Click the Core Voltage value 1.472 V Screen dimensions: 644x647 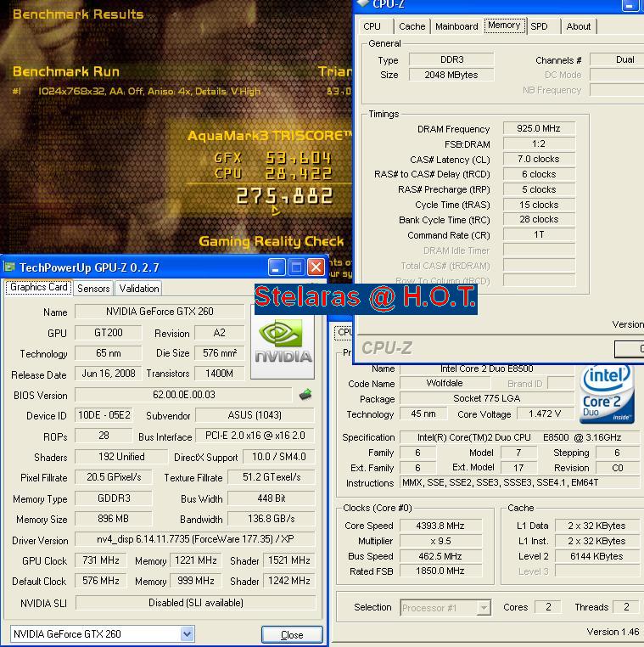(x=545, y=414)
